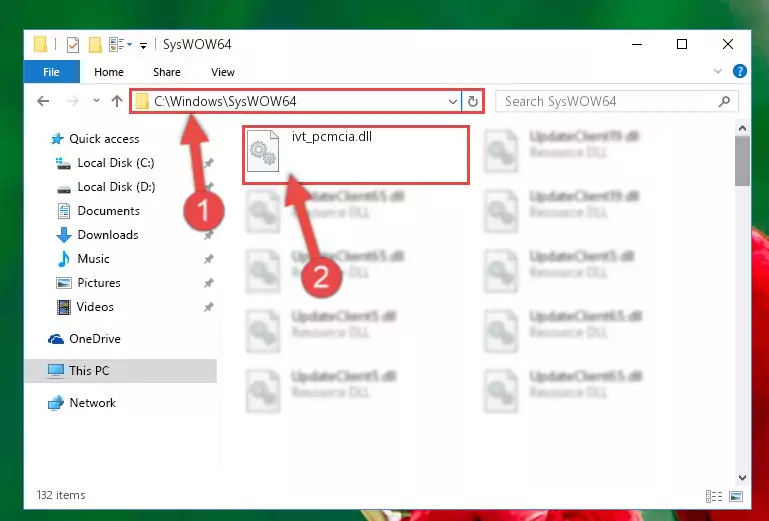This screenshot has height=521, width=769.
Task: Click New Folder icon in quick access toolbar
Action: pyautogui.click(x=95, y=45)
